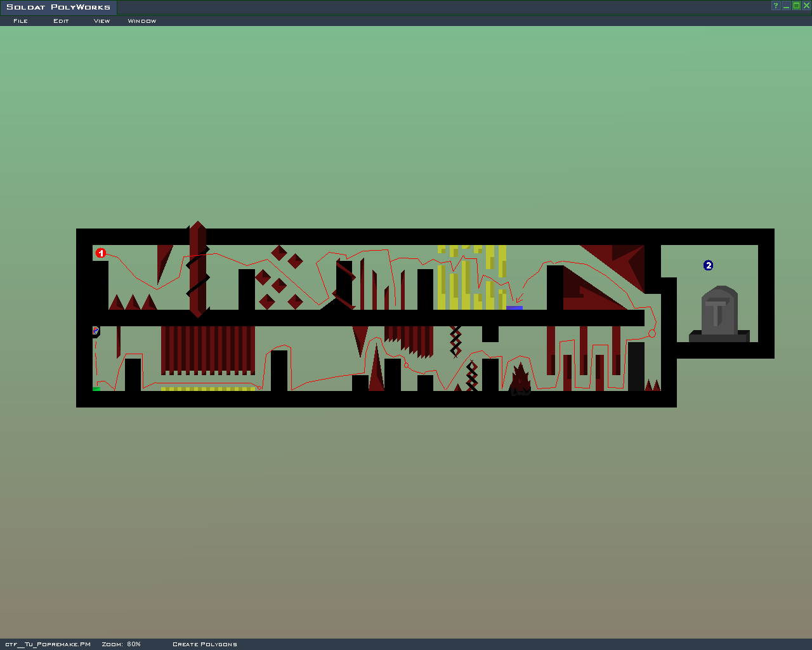The height and width of the screenshot is (650, 812).
Task: Click the red waypoint circle near right wall
Action: point(652,333)
